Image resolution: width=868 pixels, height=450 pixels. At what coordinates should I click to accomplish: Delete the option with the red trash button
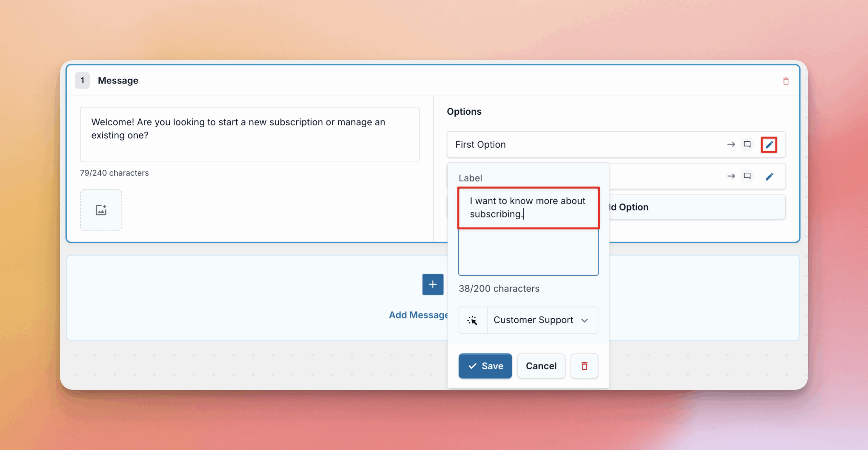pos(584,366)
